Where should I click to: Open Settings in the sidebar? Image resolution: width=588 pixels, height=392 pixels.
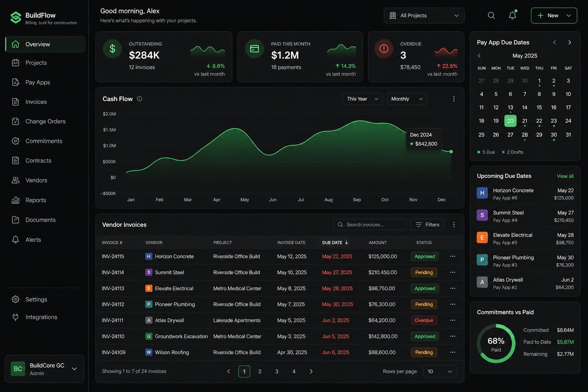[x=45, y=299]
